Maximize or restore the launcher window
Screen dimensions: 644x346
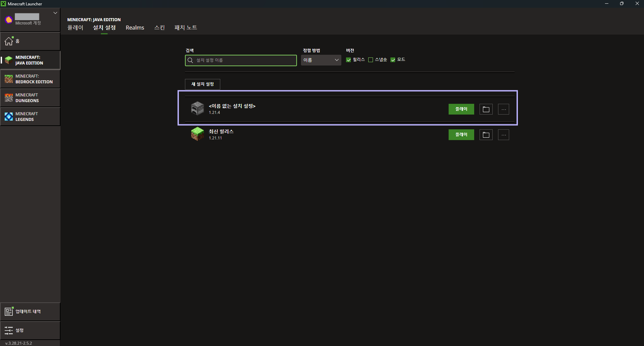click(x=622, y=4)
